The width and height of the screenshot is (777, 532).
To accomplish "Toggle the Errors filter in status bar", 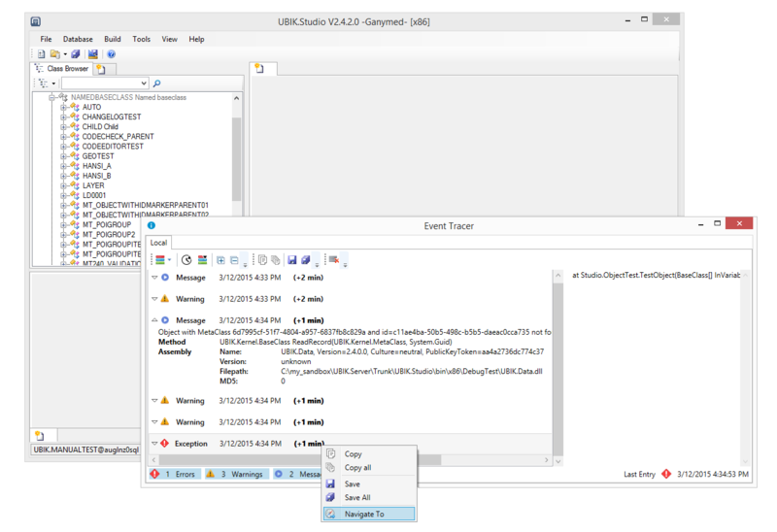I will tap(175, 475).
